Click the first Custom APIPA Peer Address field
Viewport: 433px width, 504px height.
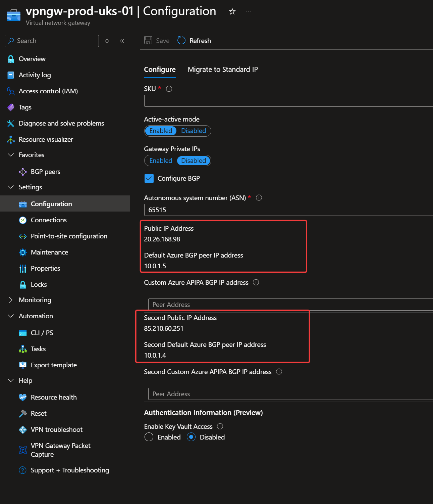click(x=290, y=305)
